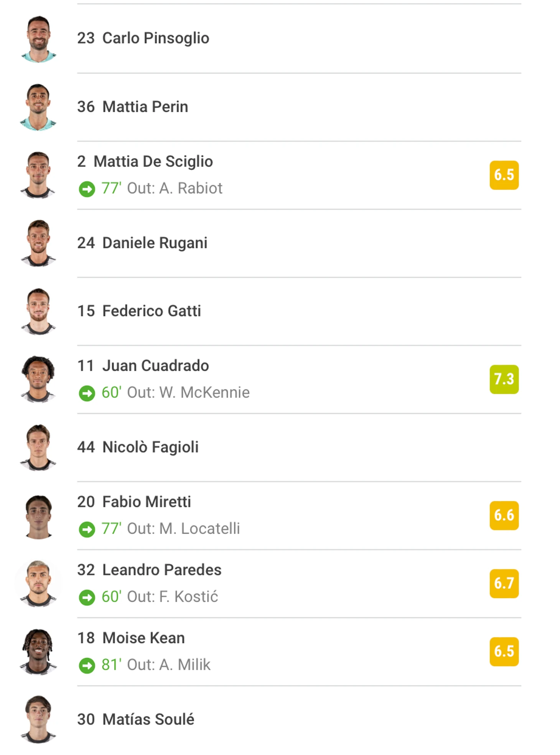The image size is (560, 755).
Task: Open Mattia Perin's player photo
Action: point(38,107)
